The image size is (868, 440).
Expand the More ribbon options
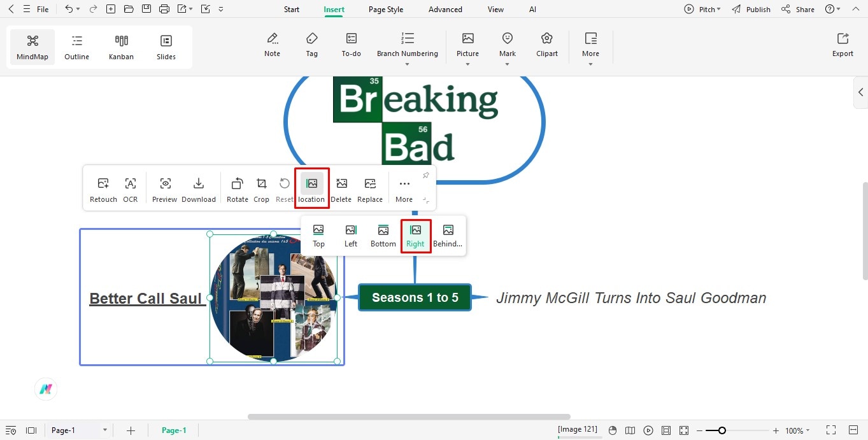pos(590,48)
